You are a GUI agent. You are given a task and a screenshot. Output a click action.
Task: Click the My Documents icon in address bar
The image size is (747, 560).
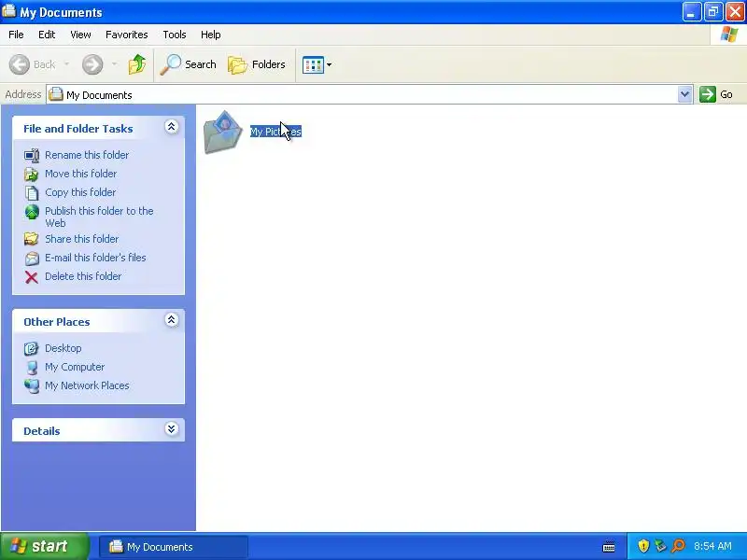(x=56, y=94)
